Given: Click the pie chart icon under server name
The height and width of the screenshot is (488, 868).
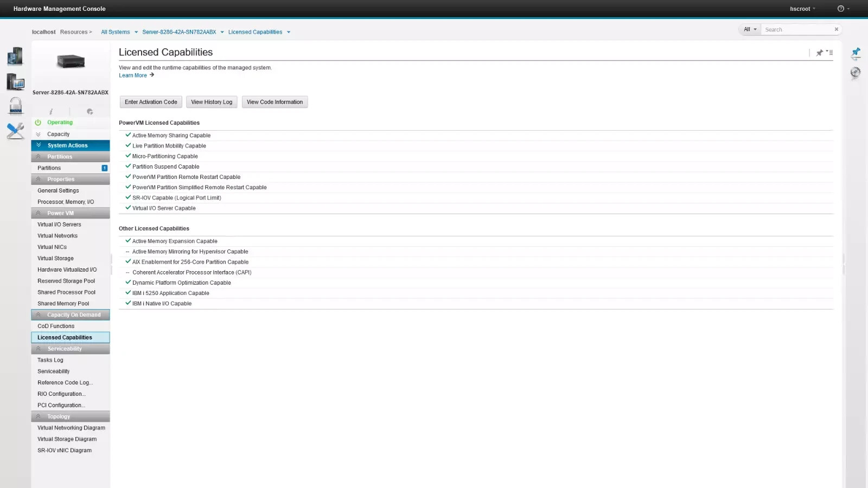Looking at the screenshot, I should [x=90, y=112].
